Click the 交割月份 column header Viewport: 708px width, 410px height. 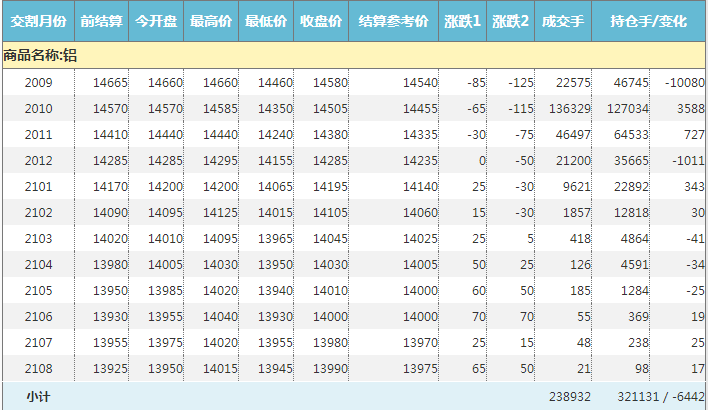(x=38, y=21)
